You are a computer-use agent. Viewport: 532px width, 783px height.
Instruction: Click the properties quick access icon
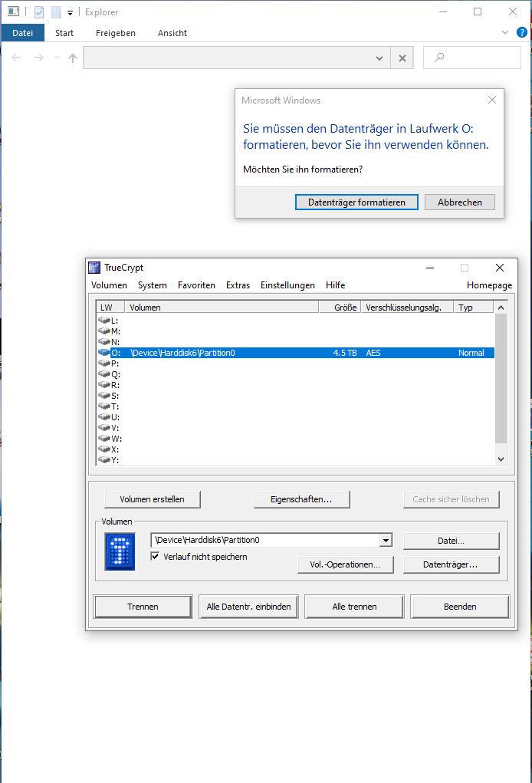click(39, 12)
